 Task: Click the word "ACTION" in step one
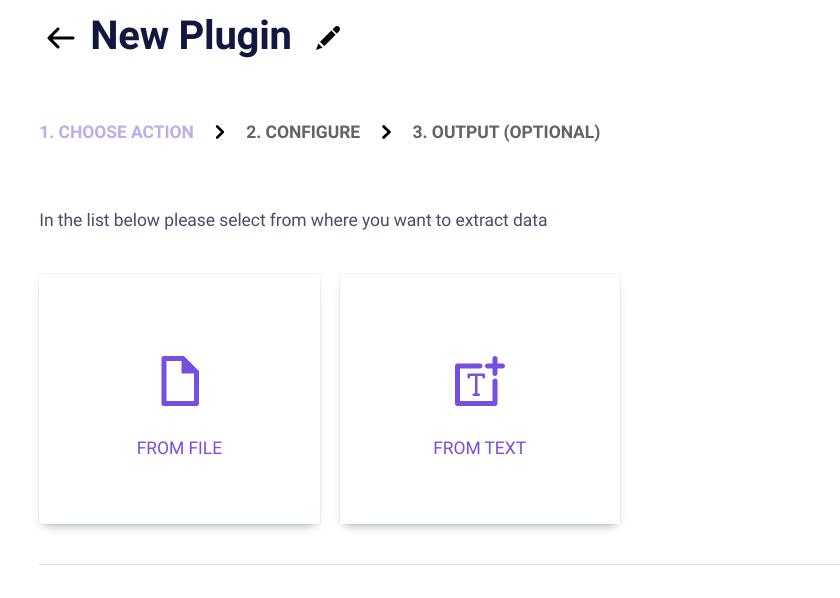click(163, 132)
